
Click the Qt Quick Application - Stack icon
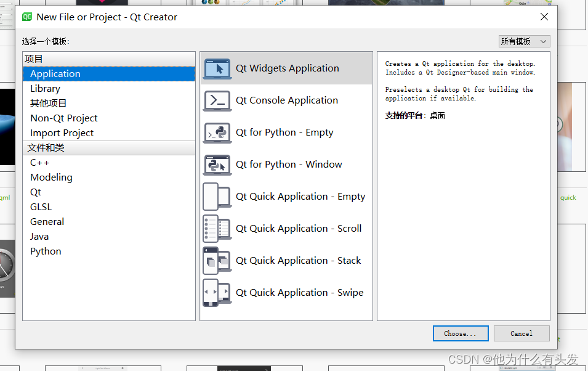[217, 261]
